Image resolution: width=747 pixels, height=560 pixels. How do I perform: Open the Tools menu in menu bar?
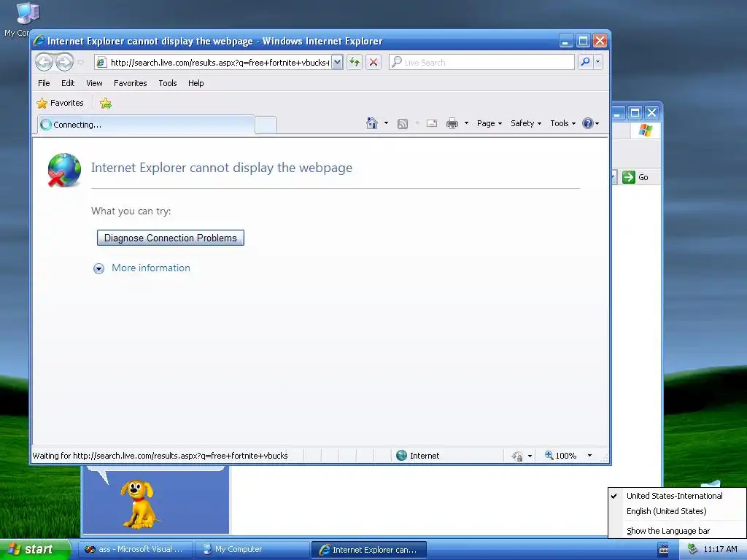[x=168, y=83]
